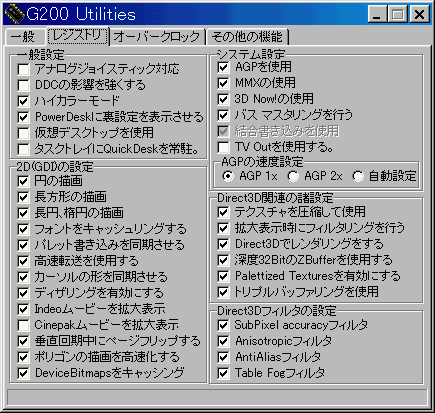Toggle PowerDeskに裏設定を表示させる checkbox
Image resolution: width=435 pixels, height=413 pixels.
pos(23,117)
